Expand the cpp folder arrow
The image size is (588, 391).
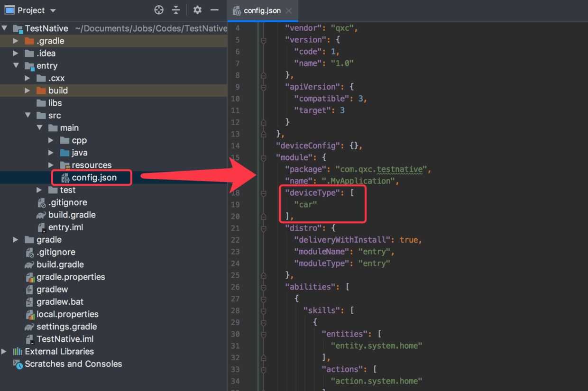(51, 140)
